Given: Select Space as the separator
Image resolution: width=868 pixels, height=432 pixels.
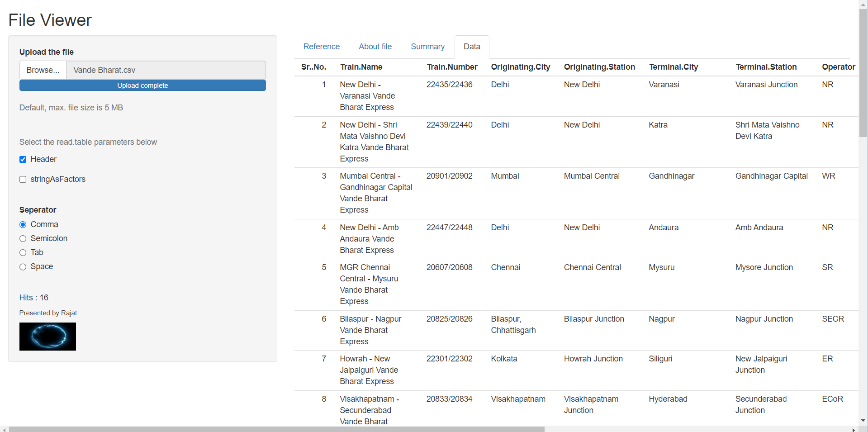Looking at the screenshot, I should point(23,267).
